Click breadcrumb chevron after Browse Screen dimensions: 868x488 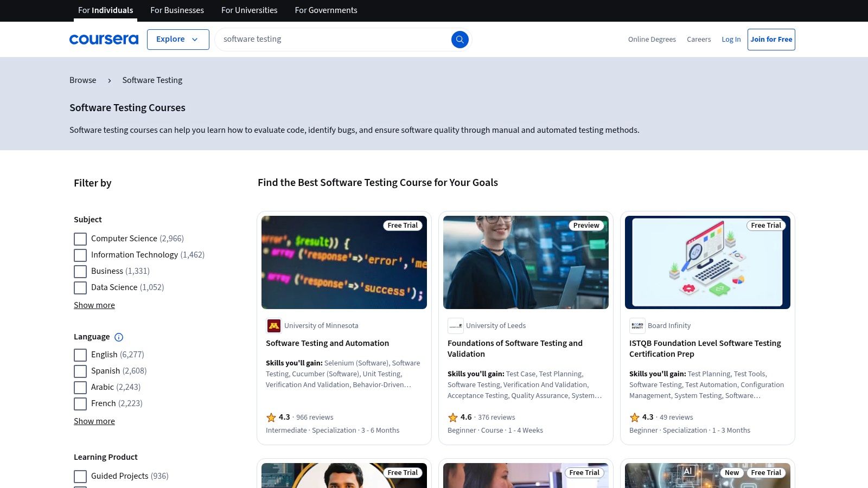[x=109, y=80]
